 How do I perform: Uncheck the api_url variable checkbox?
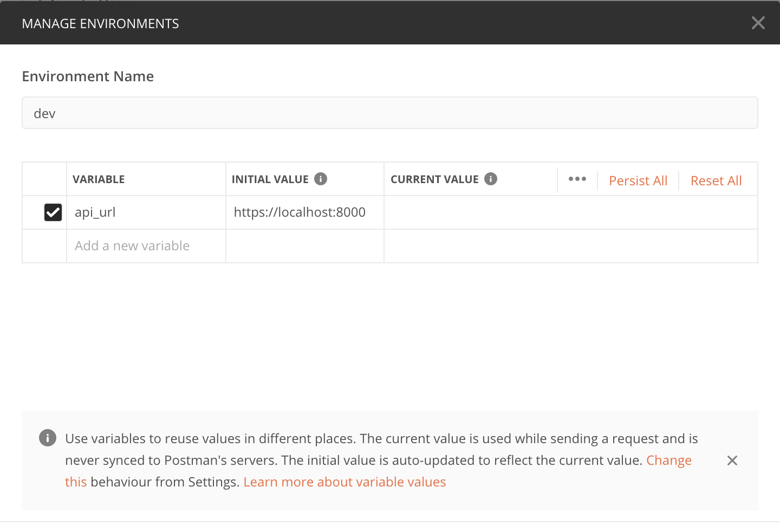coord(53,212)
